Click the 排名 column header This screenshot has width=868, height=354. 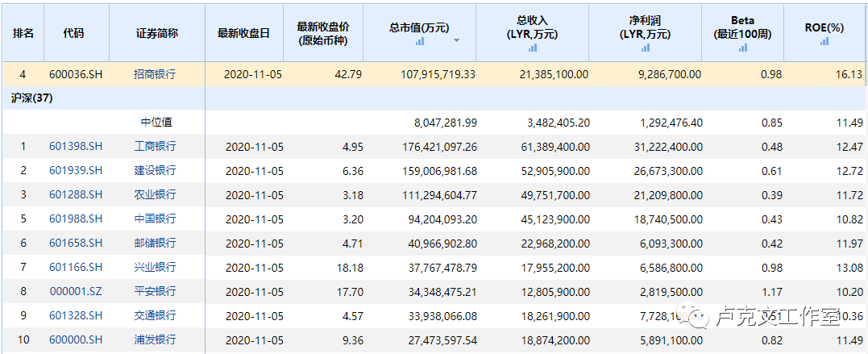tap(23, 33)
